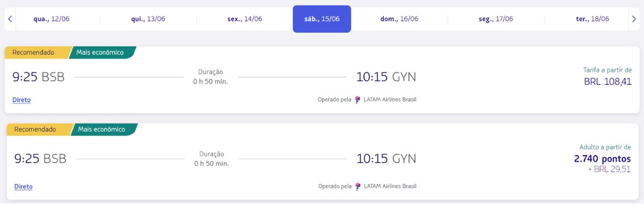Choose the 2.740 pontos fare
This screenshot has width=644, height=205.
tap(603, 159)
